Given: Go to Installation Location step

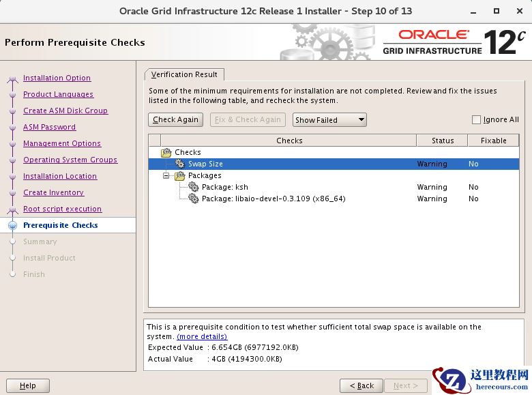Looking at the screenshot, I should 60,176.
